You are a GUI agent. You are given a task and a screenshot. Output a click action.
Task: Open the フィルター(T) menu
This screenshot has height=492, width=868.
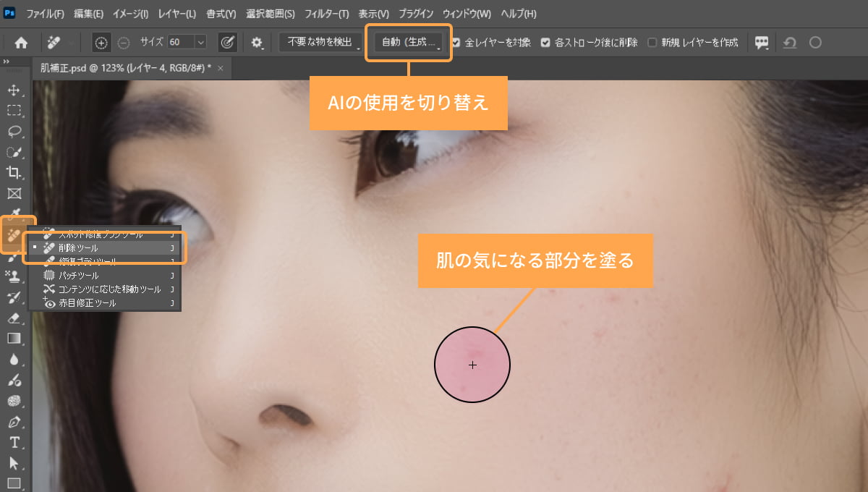point(326,14)
